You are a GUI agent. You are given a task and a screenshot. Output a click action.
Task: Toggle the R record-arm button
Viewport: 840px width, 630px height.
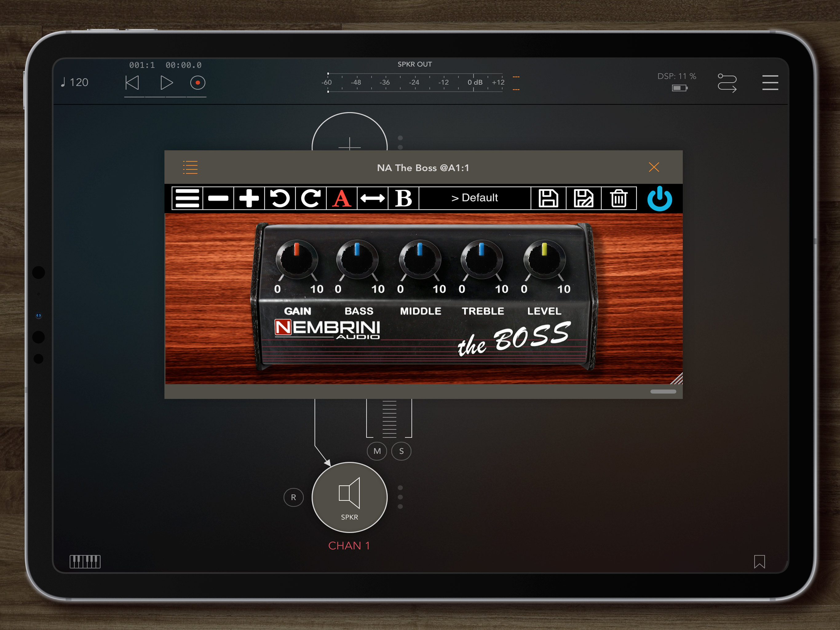(x=294, y=497)
